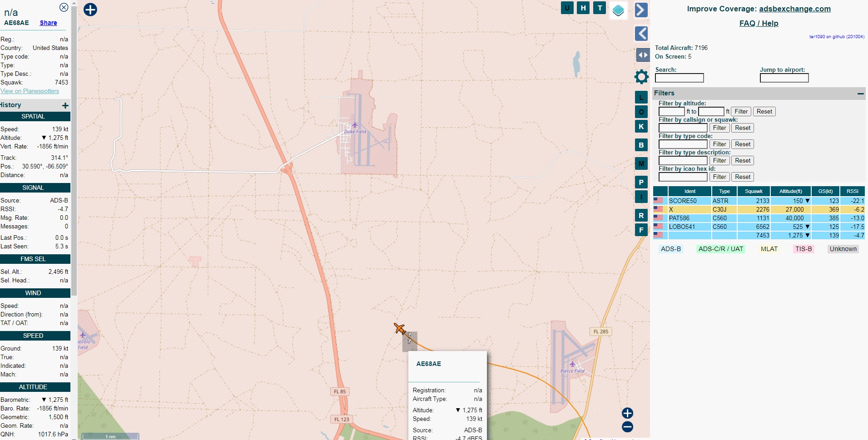Focus the Jump to airport field
This screenshot has width=868, height=440.
coord(784,78)
